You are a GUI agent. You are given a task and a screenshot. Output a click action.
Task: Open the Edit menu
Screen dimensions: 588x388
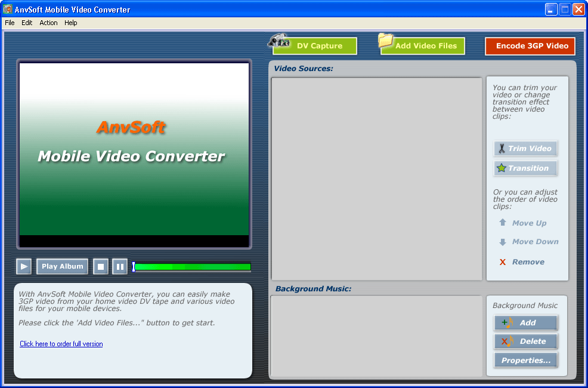(27, 23)
